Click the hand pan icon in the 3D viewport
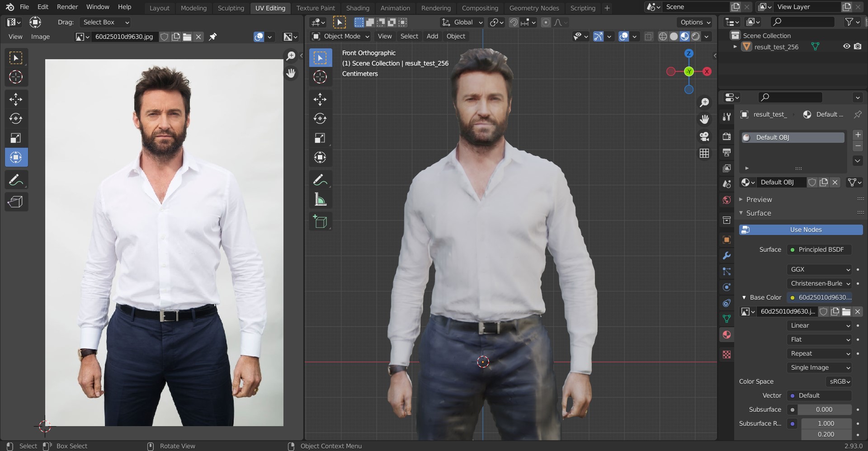Viewport: 868px width, 451px height. pos(704,119)
